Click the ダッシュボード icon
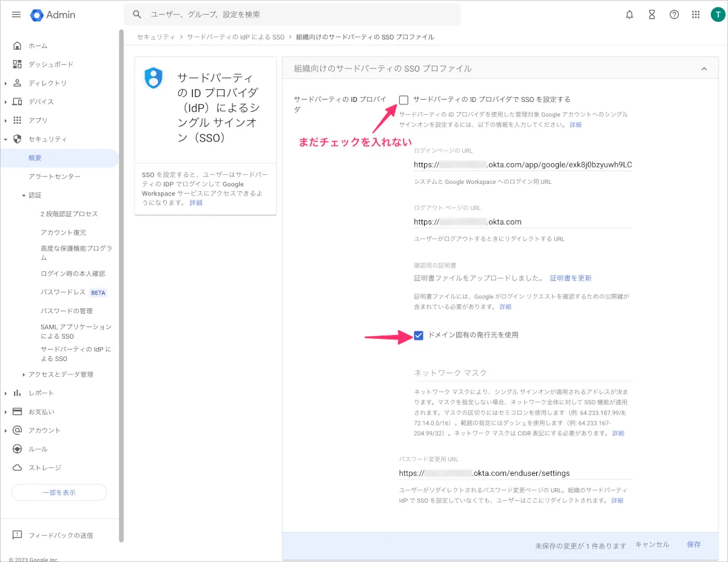This screenshot has width=728, height=562. [17, 64]
